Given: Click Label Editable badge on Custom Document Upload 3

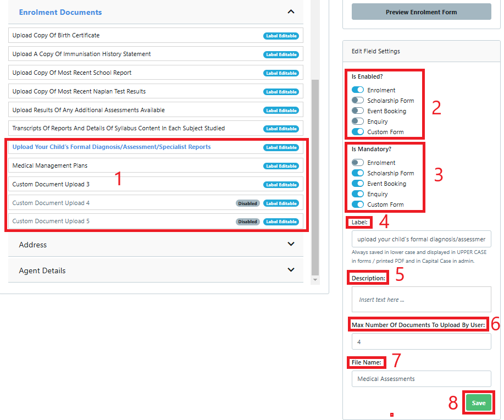Looking at the screenshot, I should click(281, 184).
